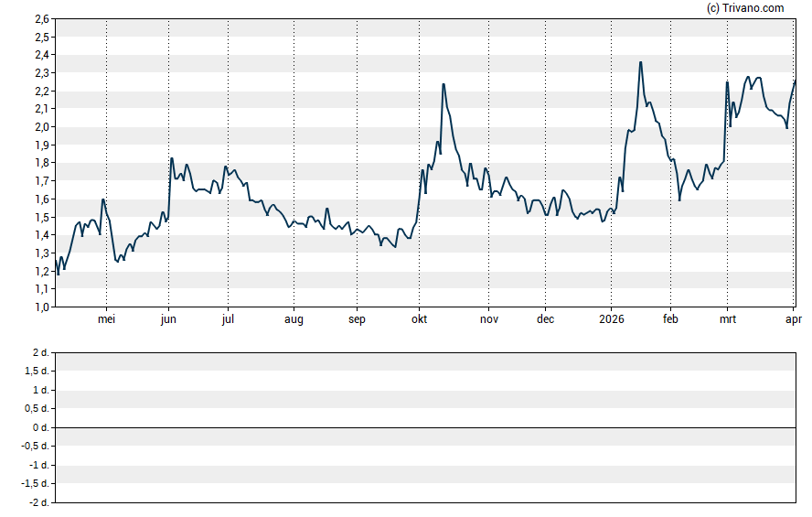Image resolution: width=812 pixels, height=517 pixels.
Task: Click the 'jul' x-axis label
Action: tap(228, 319)
